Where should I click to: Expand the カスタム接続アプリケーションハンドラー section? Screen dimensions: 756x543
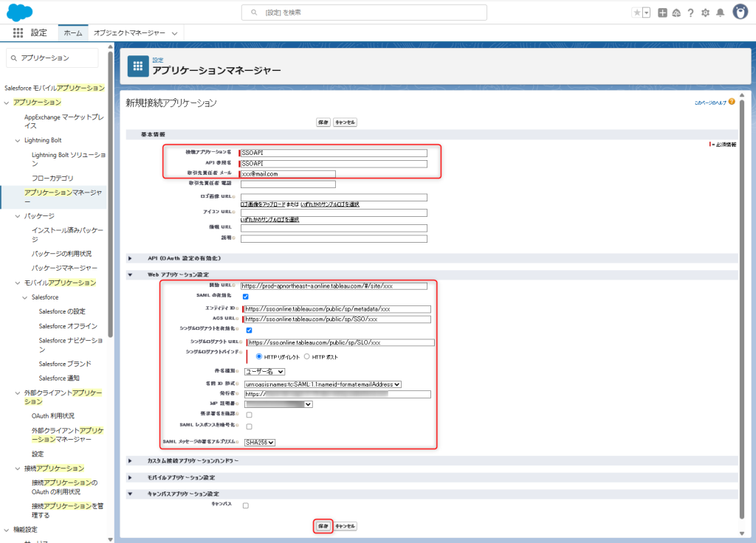pyautogui.click(x=130, y=461)
